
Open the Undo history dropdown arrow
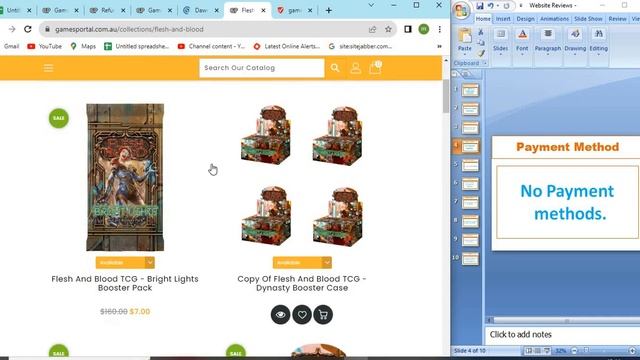(x=498, y=6)
